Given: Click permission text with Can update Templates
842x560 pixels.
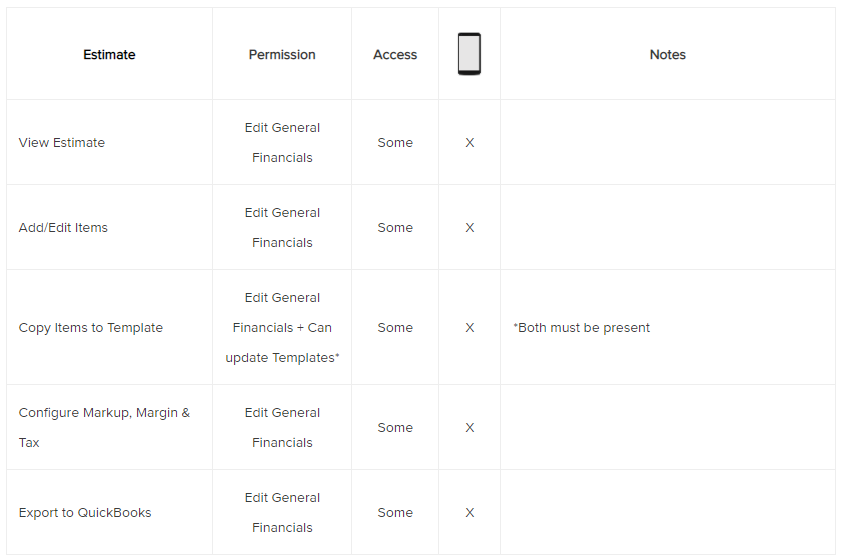Looking at the screenshot, I should (282, 328).
